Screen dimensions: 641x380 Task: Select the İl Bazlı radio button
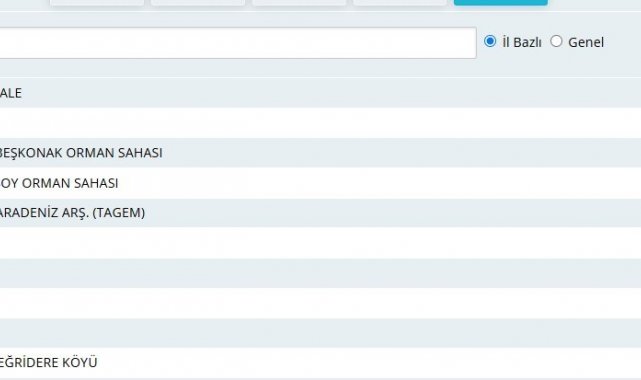point(490,41)
